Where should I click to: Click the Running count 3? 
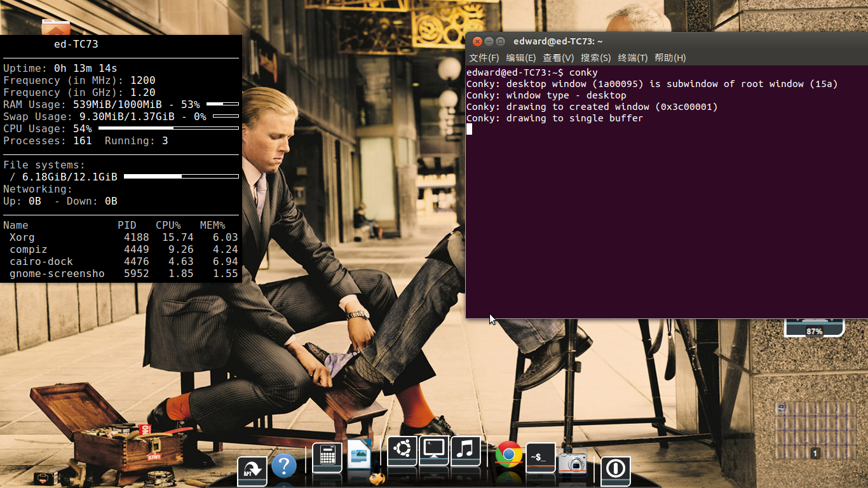(165, 141)
